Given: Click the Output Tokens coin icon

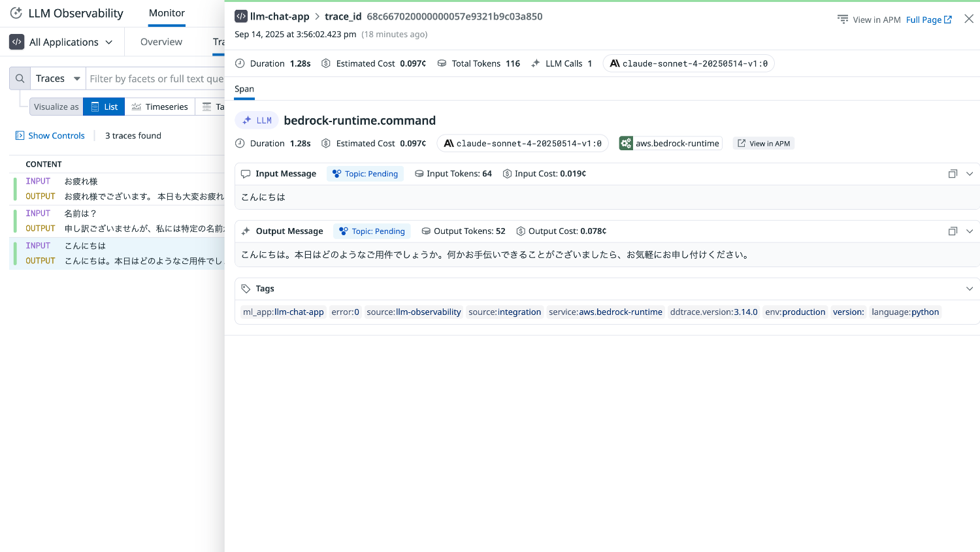Looking at the screenshot, I should tap(426, 231).
